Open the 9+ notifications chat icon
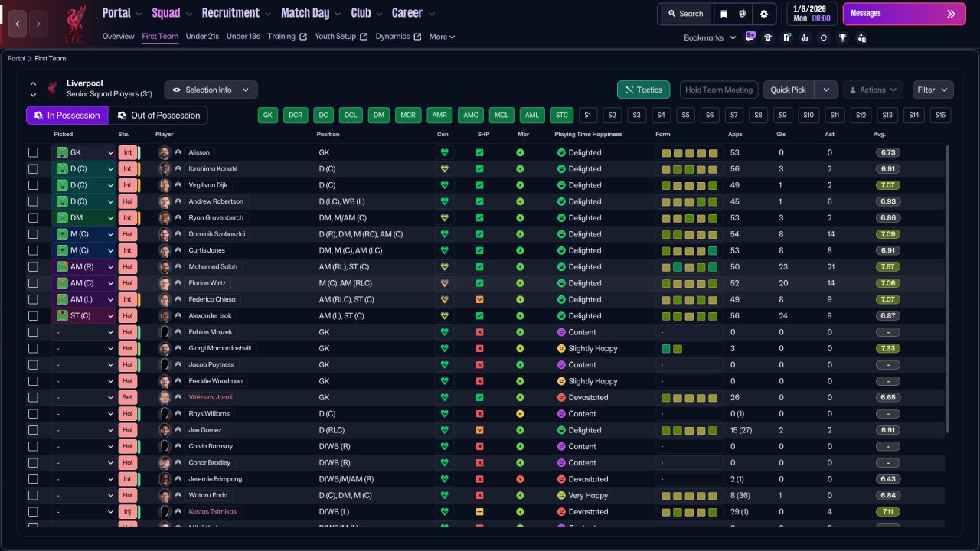This screenshot has width=980, height=551. pyautogui.click(x=750, y=36)
